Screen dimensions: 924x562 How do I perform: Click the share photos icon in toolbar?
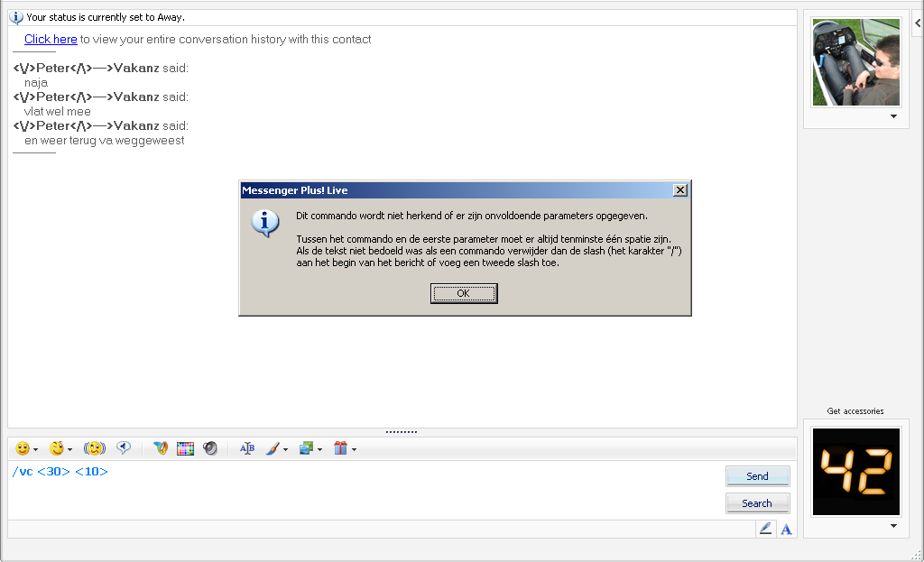(x=307, y=449)
